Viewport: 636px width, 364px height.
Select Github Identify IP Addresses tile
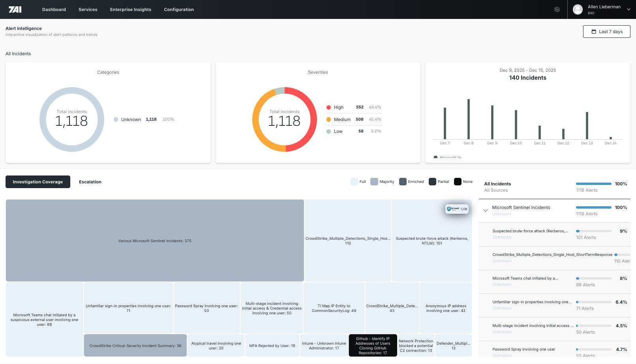tap(373, 345)
